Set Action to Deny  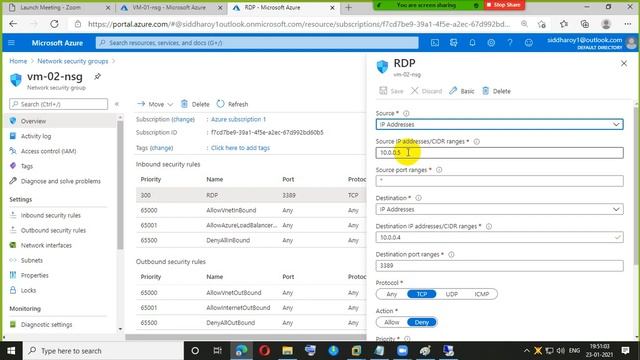[x=422, y=322]
